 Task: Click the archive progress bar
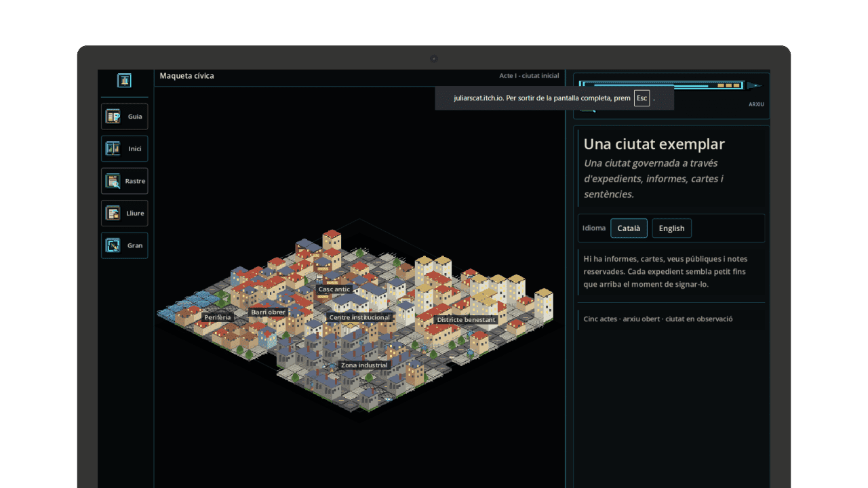coord(662,85)
